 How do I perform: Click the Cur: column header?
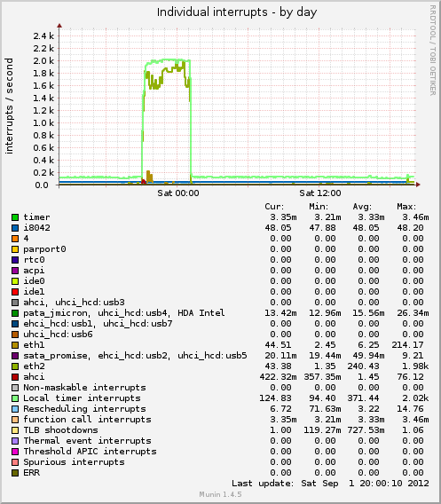[x=274, y=207]
